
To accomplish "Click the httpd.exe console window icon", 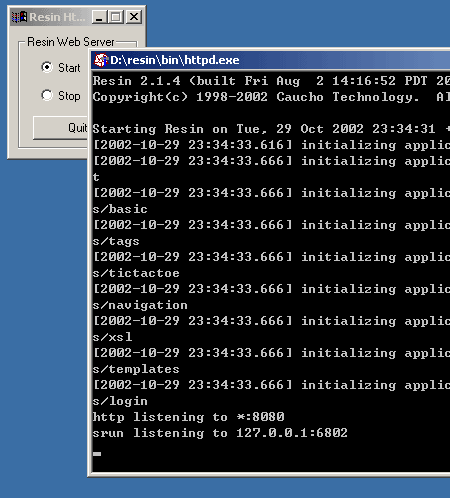I will click(x=101, y=60).
